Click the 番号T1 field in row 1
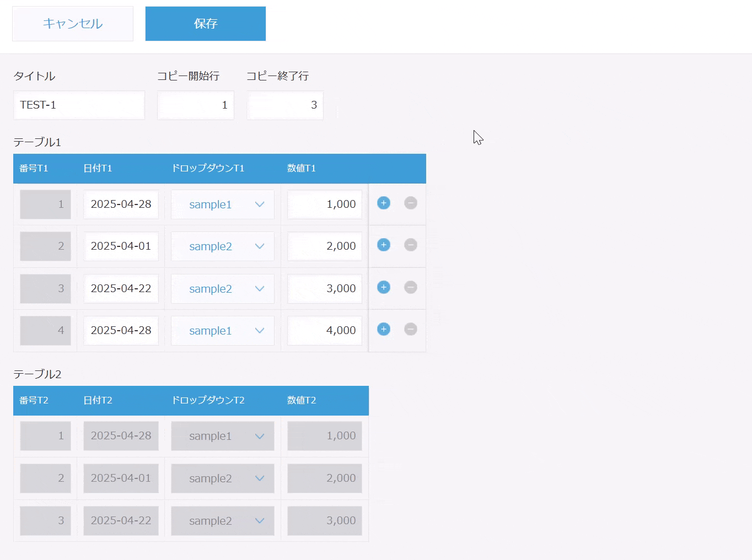This screenshot has height=560, width=752. pyautogui.click(x=45, y=204)
